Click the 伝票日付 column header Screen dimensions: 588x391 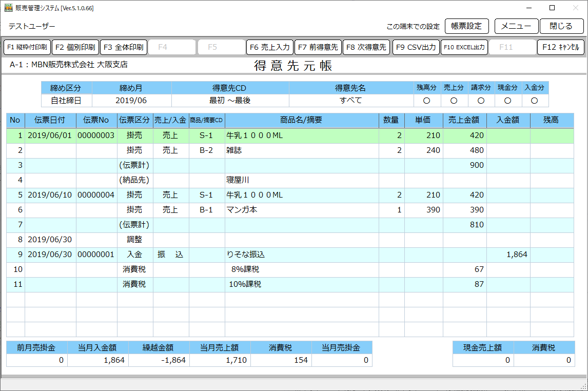click(50, 120)
